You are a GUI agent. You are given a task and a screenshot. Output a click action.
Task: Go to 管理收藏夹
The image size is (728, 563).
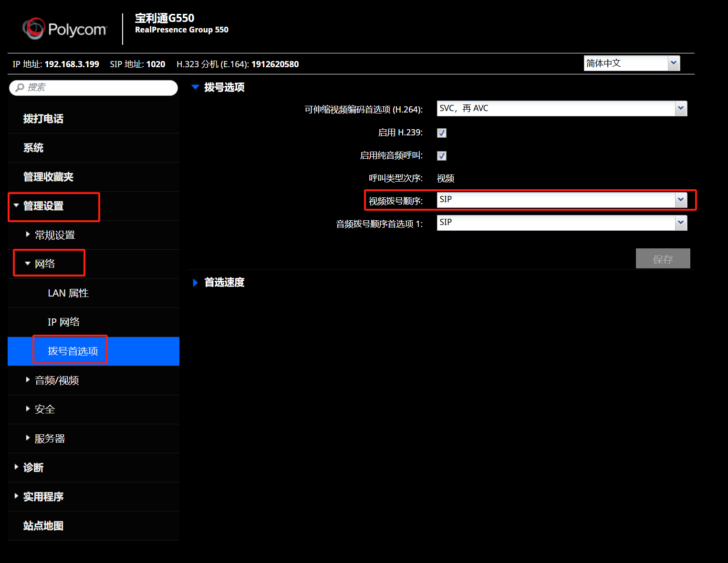coord(48,177)
